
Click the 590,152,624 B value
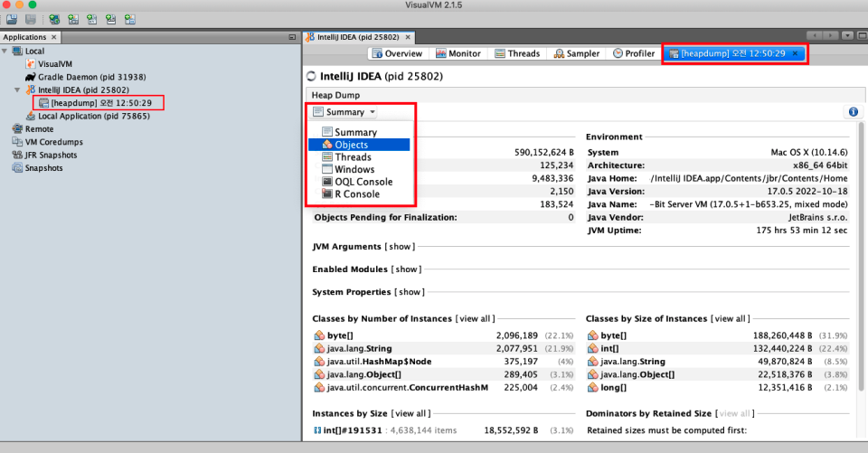click(x=543, y=152)
